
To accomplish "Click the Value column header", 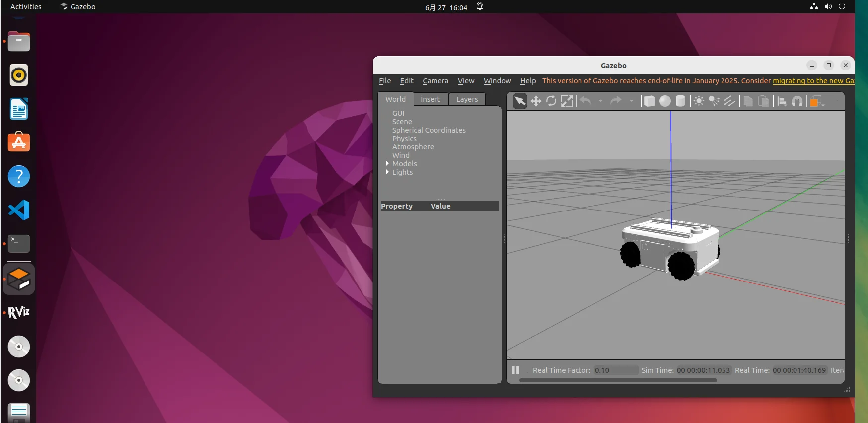I will click(x=440, y=206).
